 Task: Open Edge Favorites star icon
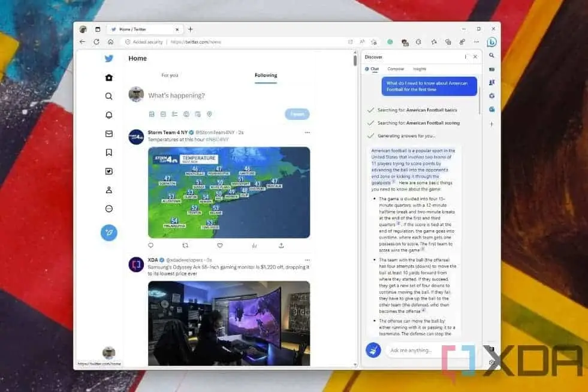tap(434, 42)
